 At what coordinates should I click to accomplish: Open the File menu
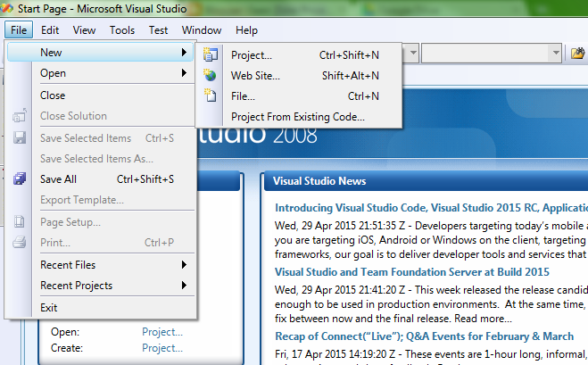tap(19, 30)
